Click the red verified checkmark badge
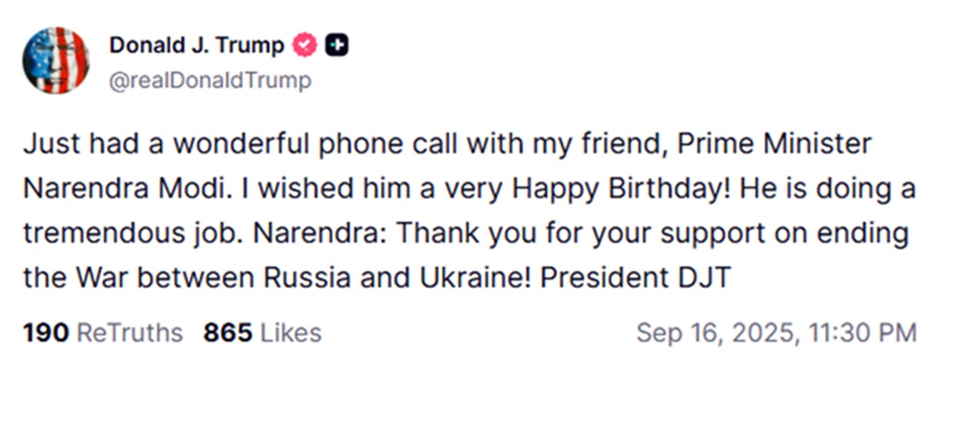980x423 pixels. (x=304, y=46)
